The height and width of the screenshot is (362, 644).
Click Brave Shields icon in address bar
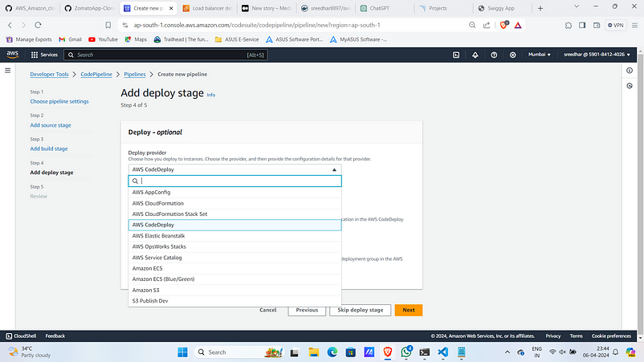coord(504,25)
